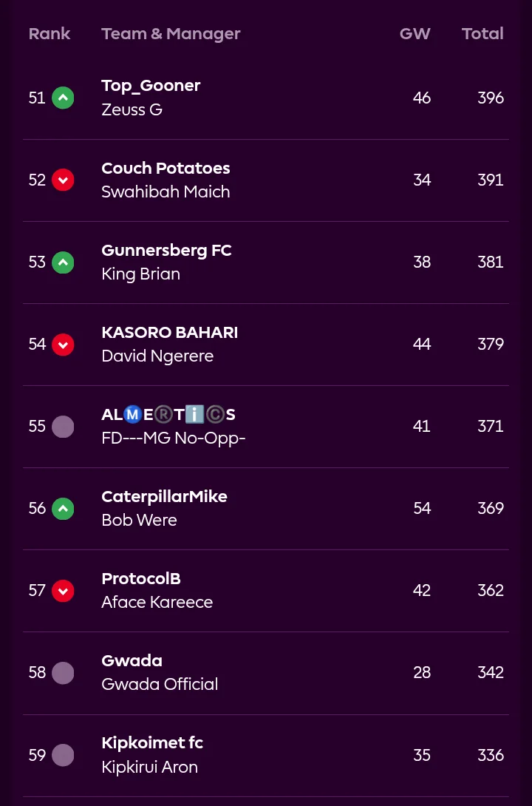This screenshot has height=806, width=532.
Task: Click grey unchanged dot for Kipkoimet fc
Action: 63,755
